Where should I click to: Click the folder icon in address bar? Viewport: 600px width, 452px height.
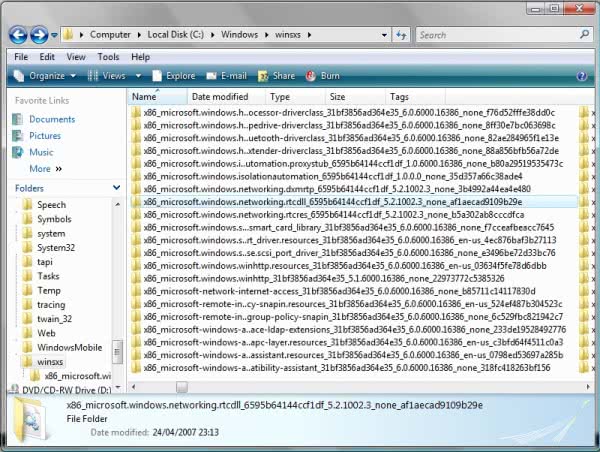68,34
